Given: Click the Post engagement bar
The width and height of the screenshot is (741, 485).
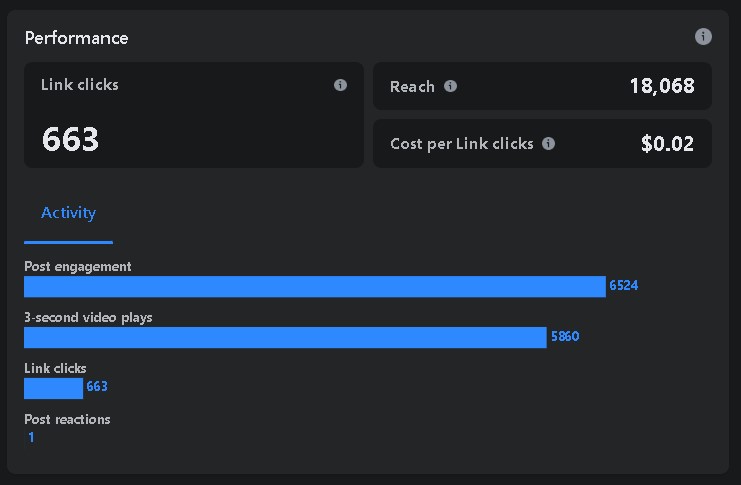Looking at the screenshot, I should click(315, 286).
